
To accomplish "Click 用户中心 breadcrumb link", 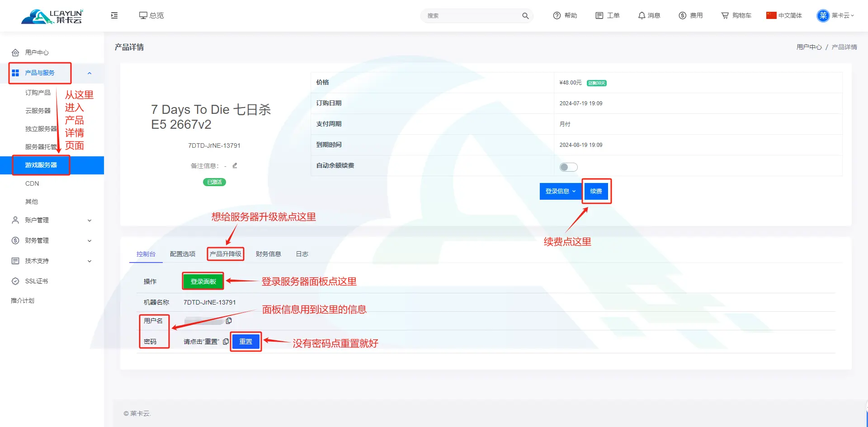I will point(809,47).
